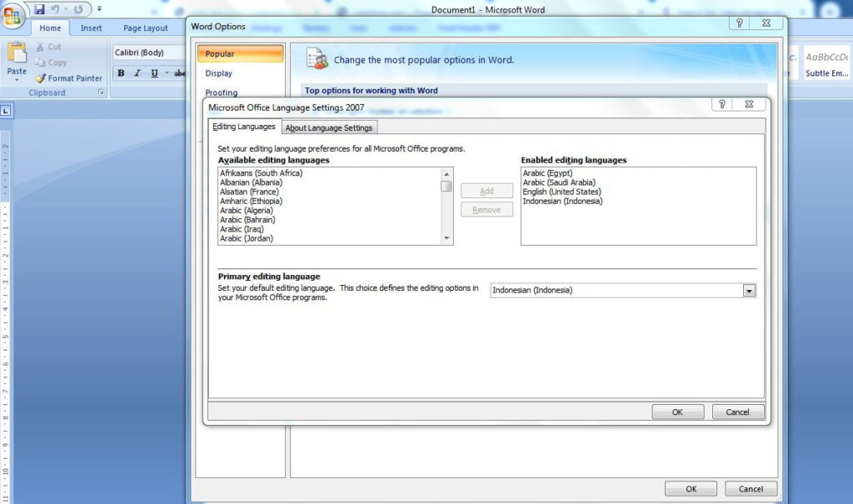853x504 pixels.
Task: Open the Primary editing language dropdown
Action: point(749,291)
